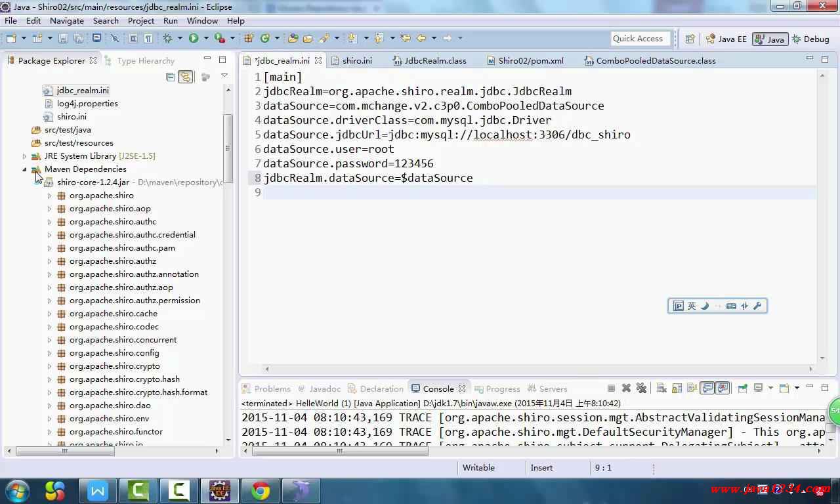Click the Open Type toolbar icon
The image size is (840, 504).
coord(293,38)
